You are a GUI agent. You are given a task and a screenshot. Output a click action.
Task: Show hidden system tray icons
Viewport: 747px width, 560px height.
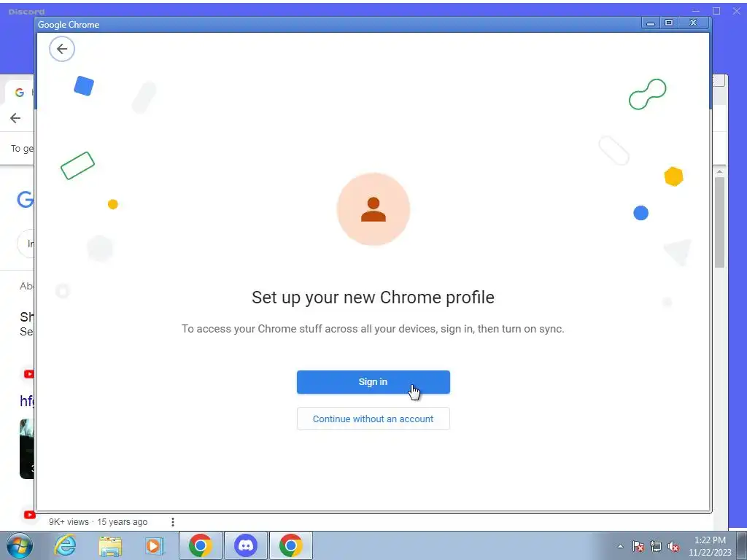tap(620, 546)
